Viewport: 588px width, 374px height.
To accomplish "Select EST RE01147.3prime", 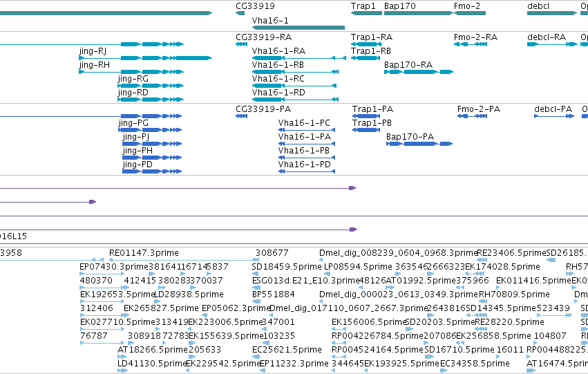I will click(144, 253).
